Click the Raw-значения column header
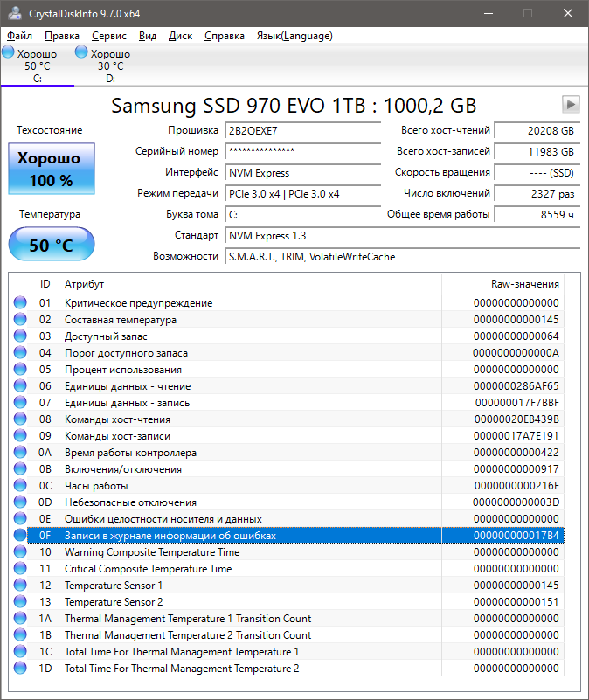Screen dimensions: 589x700 [524, 284]
